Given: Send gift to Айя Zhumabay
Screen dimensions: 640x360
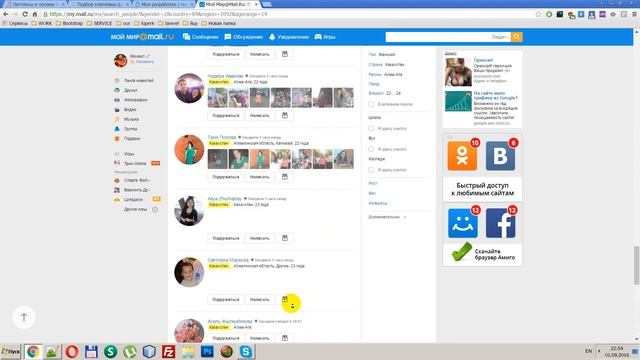Looking at the screenshot, I should (284, 238).
